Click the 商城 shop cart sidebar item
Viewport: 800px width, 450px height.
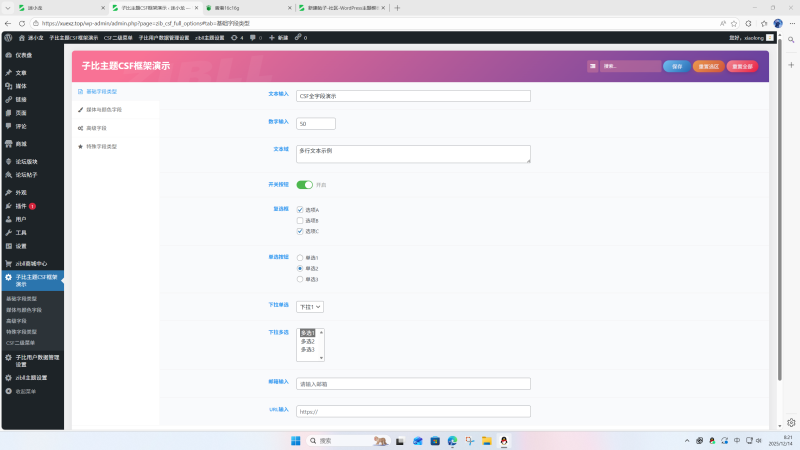20,143
